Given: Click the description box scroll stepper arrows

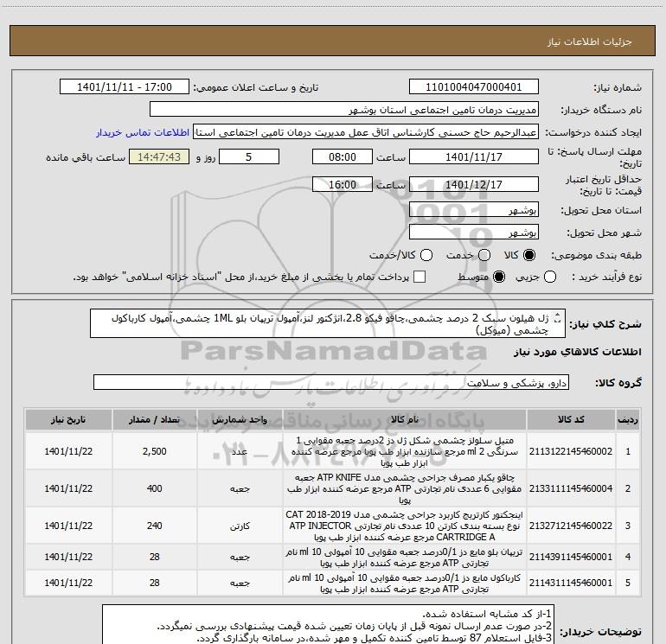Looking at the screenshot, I should tap(558, 318).
